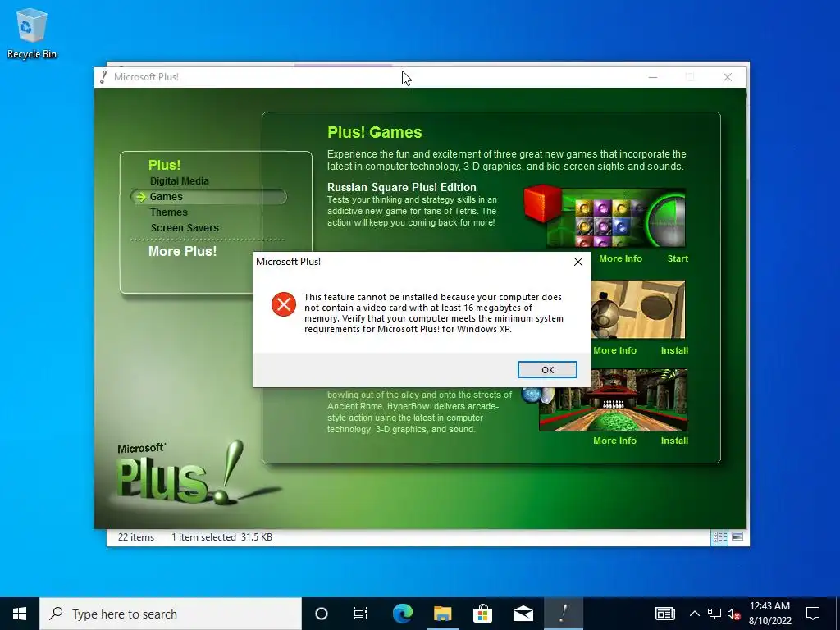Viewport: 840px width, 630px height.
Task: Click the taskbar search box
Action: (x=171, y=614)
